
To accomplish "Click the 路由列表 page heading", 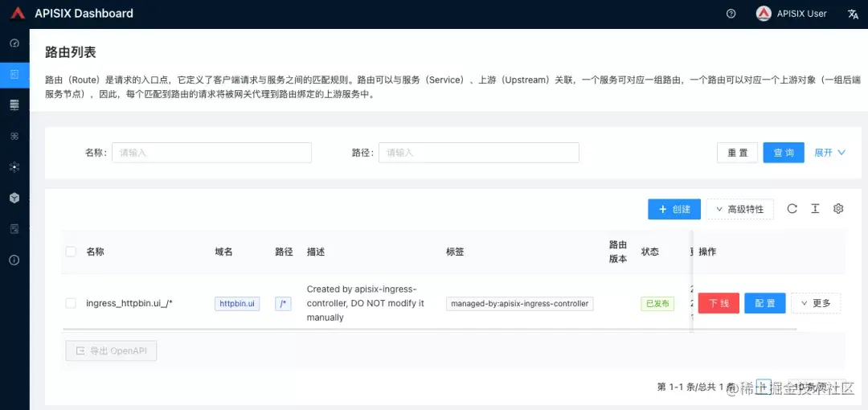I will pos(71,52).
